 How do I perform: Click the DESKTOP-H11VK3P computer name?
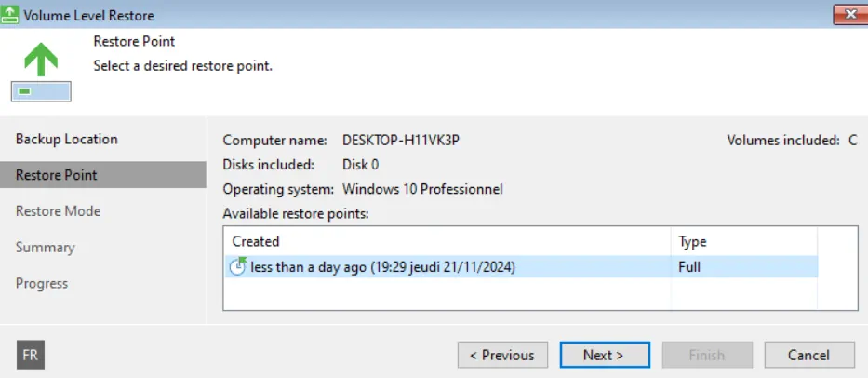(401, 141)
